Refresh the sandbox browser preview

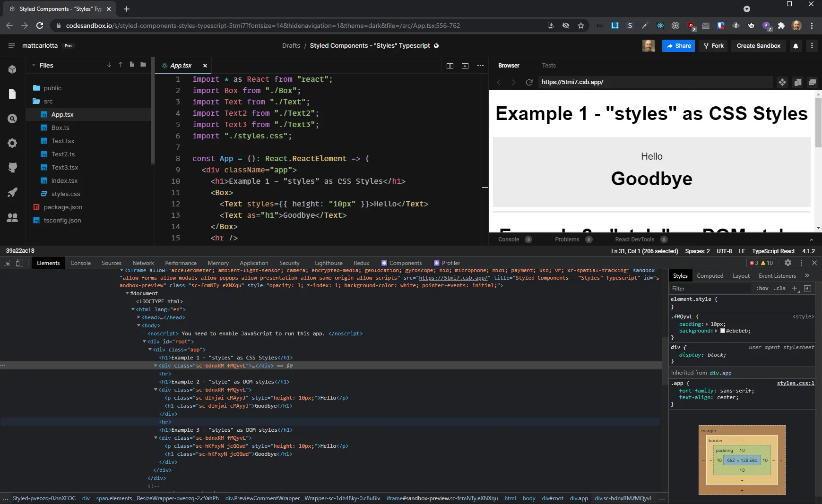click(529, 82)
